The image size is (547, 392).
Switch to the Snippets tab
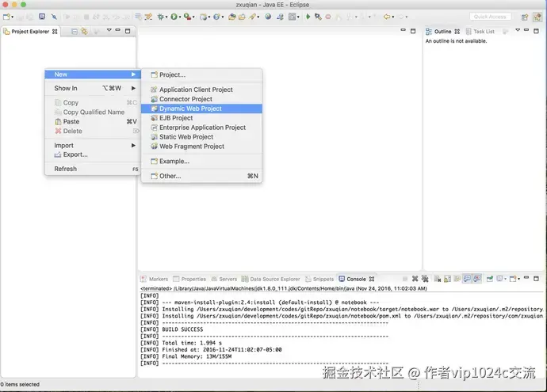[319, 279]
